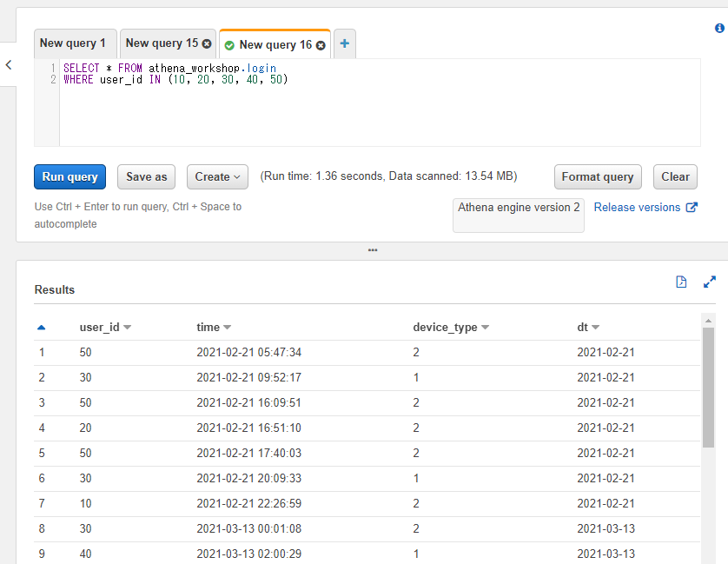
Task: Select time cell 2021-02-21 17:40:03
Action: tap(248, 453)
